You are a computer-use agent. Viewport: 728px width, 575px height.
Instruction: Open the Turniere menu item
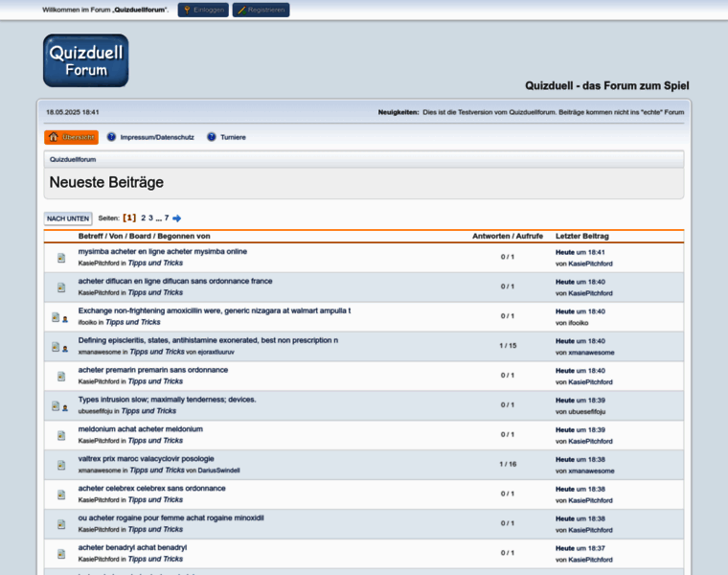(x=233, y=137)
